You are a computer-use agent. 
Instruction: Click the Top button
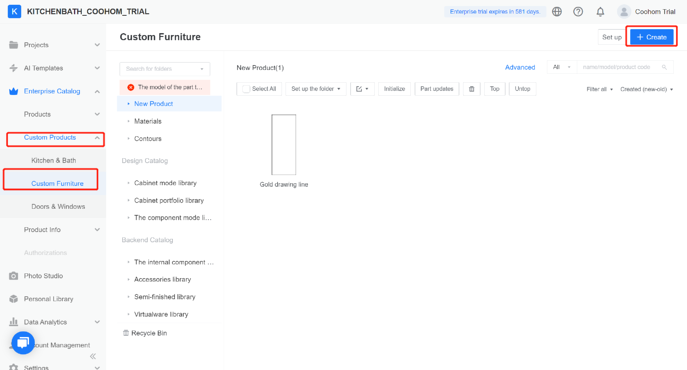495,89
